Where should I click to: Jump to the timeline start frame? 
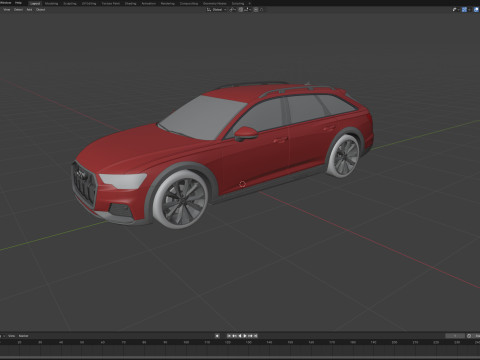tap(229, 336)
